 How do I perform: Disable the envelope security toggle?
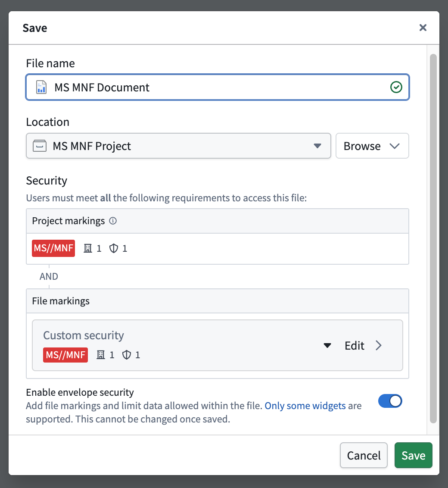pyautogui.click(x=390, y=401)
